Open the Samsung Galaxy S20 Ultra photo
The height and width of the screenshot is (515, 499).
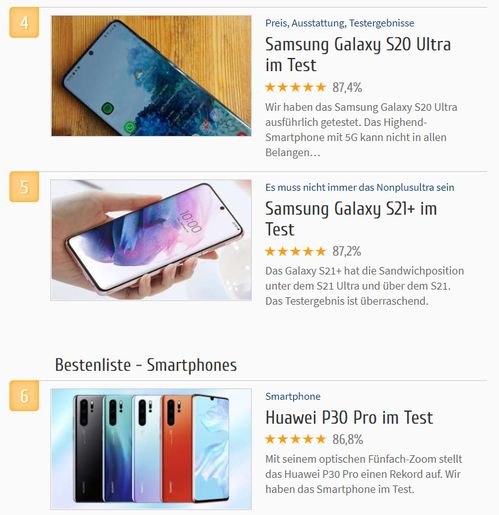point(151,76)
